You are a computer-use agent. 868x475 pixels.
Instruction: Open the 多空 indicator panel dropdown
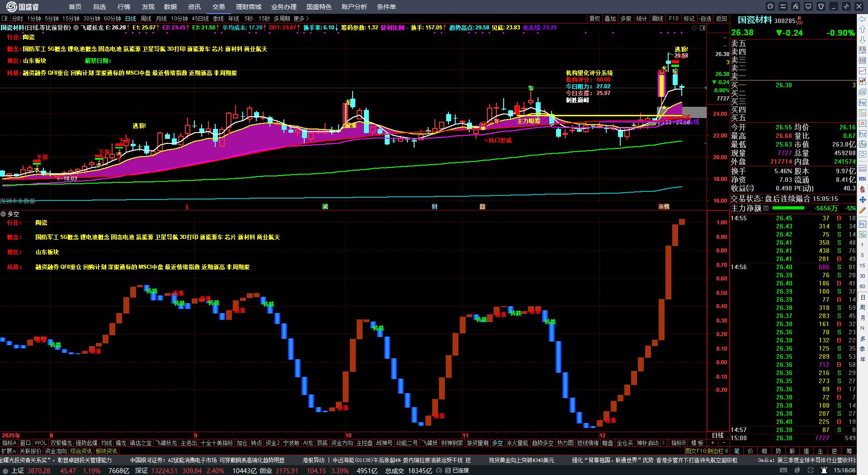pos(3,214)
